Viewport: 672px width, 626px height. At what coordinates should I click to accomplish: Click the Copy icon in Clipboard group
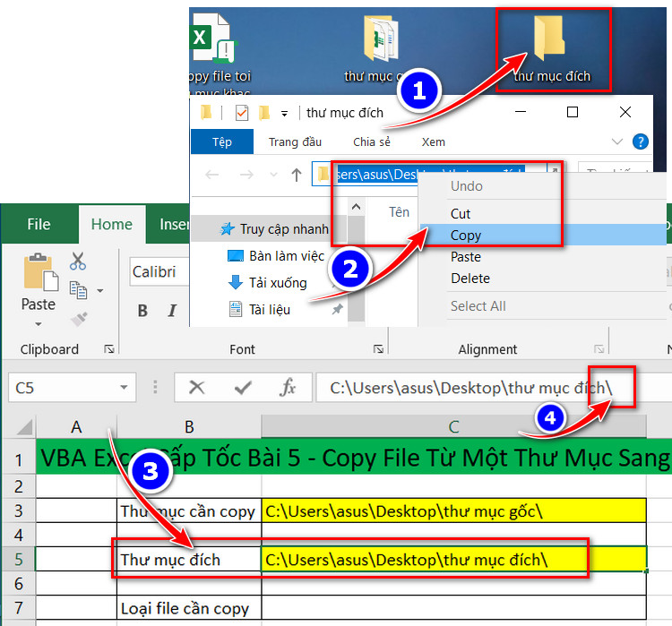[79, 290]
